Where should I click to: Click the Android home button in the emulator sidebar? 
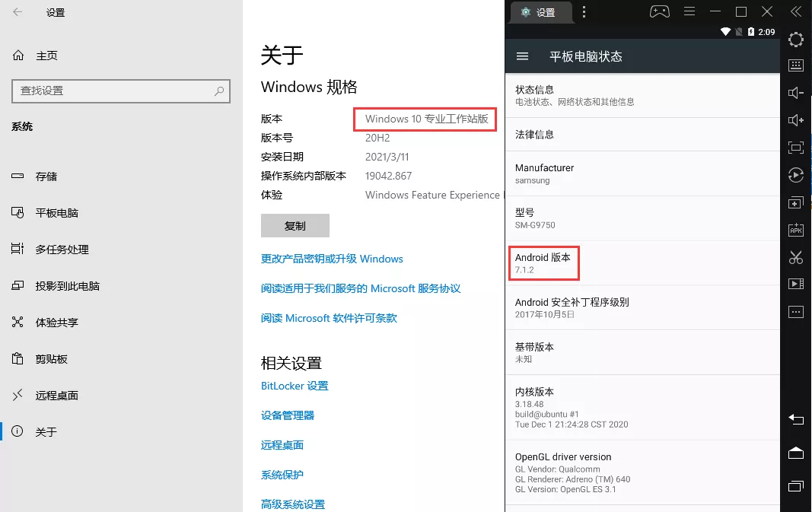[x=796, y=453]
